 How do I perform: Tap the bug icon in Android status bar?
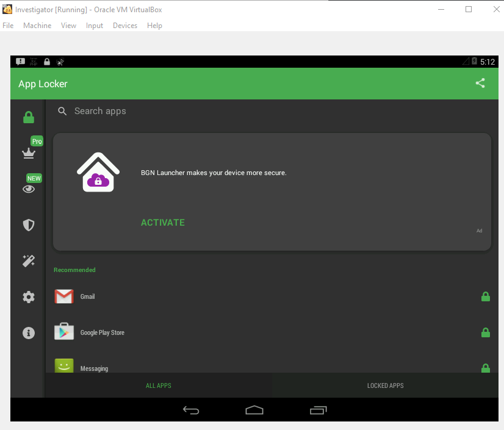60,62
